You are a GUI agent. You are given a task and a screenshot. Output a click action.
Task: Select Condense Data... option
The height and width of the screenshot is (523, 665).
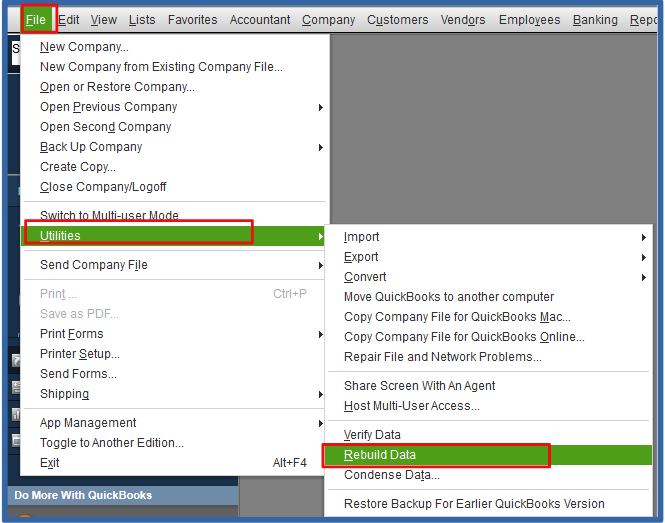tap(489, 475)
